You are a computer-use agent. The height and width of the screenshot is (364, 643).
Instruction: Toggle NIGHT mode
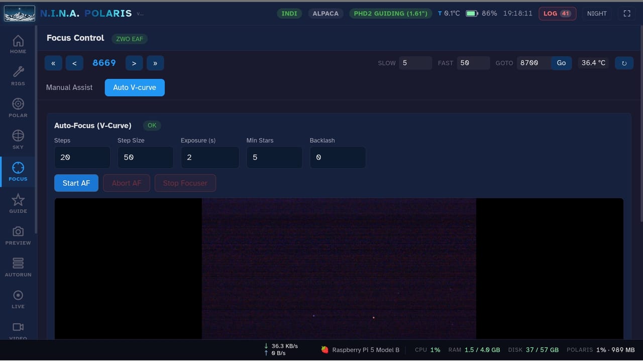pos(597,14)
